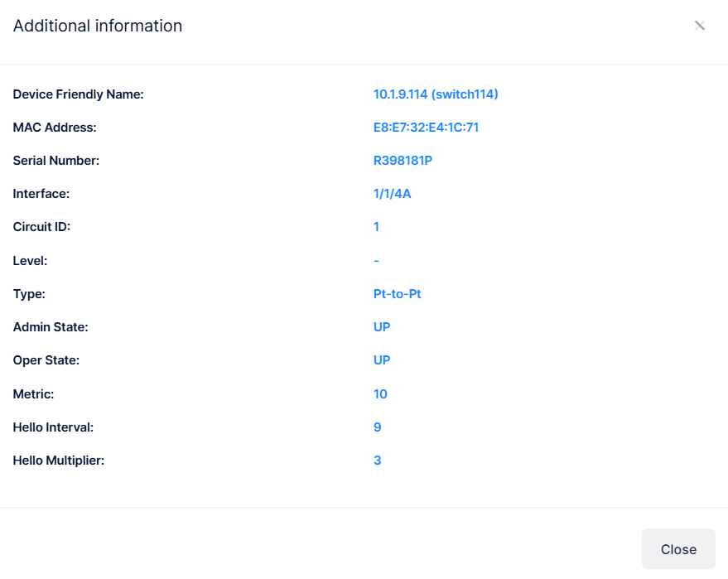The image size is (728, 579).
Task: Click the interface 1/1/4A value
Action: pyautogui.click(x=392, y=193)
